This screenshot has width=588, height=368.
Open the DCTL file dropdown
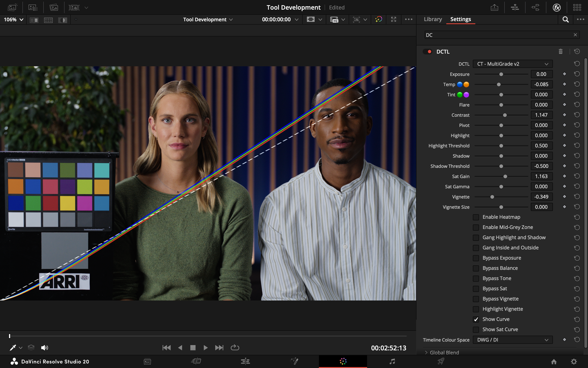pos(513,64)
